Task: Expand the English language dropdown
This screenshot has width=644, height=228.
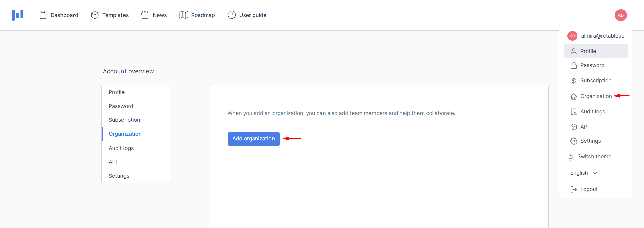Action: point(584,173)
